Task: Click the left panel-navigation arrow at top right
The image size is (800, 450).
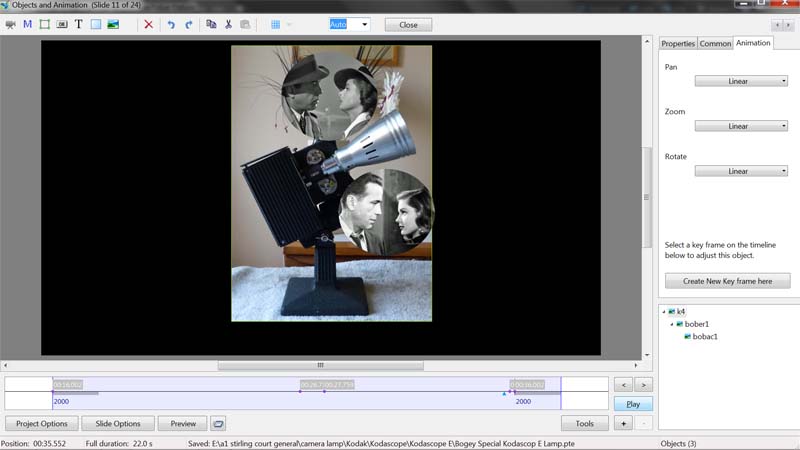Action: click(x=777, y=24)
